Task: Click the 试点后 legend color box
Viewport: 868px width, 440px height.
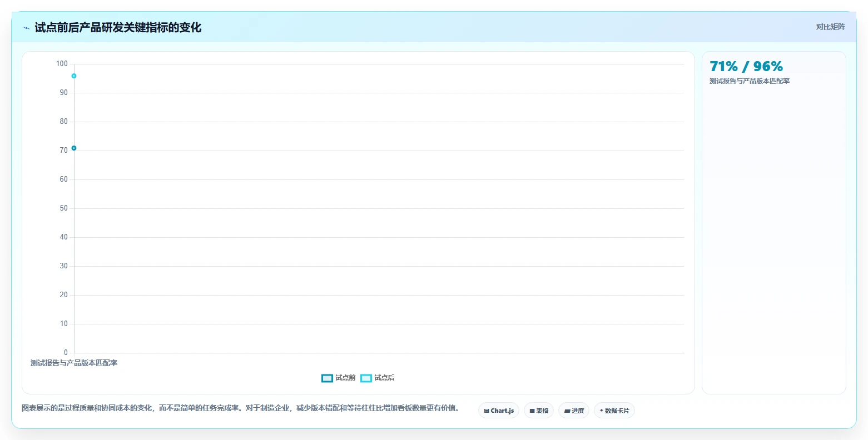Action: [366, 378]
